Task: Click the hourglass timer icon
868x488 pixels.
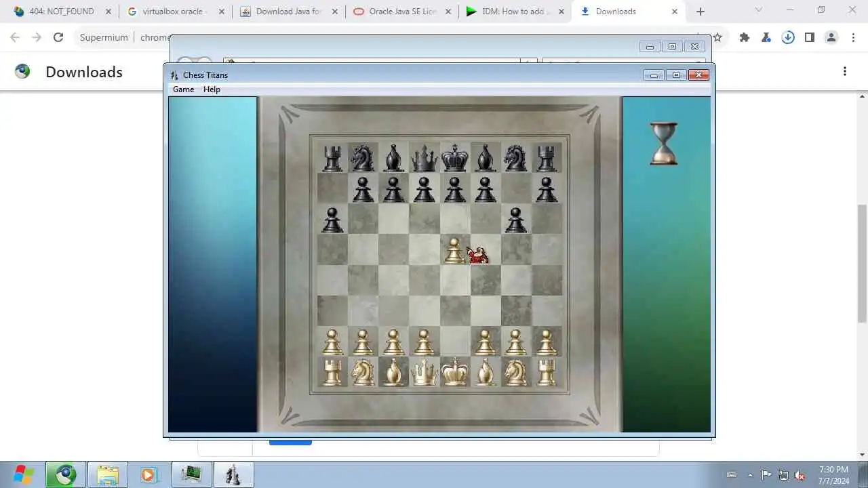Action: [x=664, y=143]
